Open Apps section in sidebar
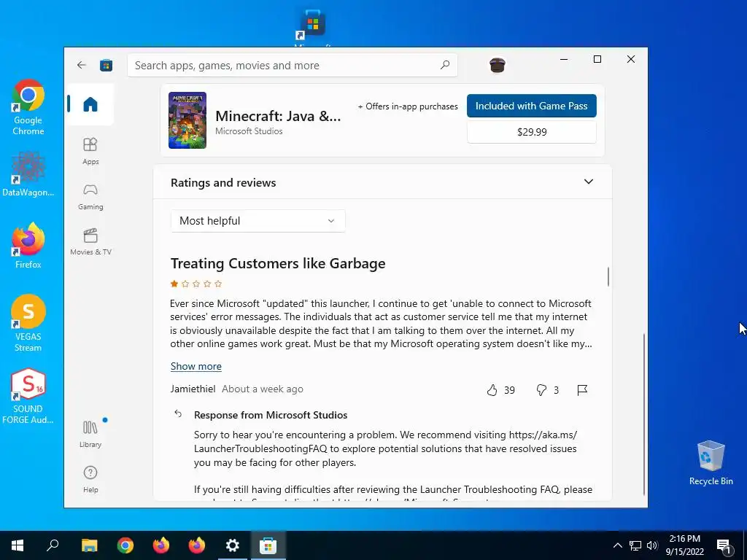 pyautogui.click(x=90, y=151)
